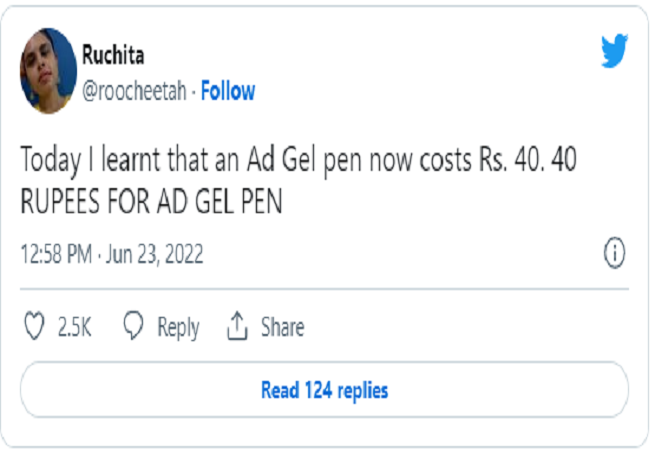The width and height of the screenshot is (655, 457).
Task: Click the share upload arrow icon
Action: pos(237,326)
